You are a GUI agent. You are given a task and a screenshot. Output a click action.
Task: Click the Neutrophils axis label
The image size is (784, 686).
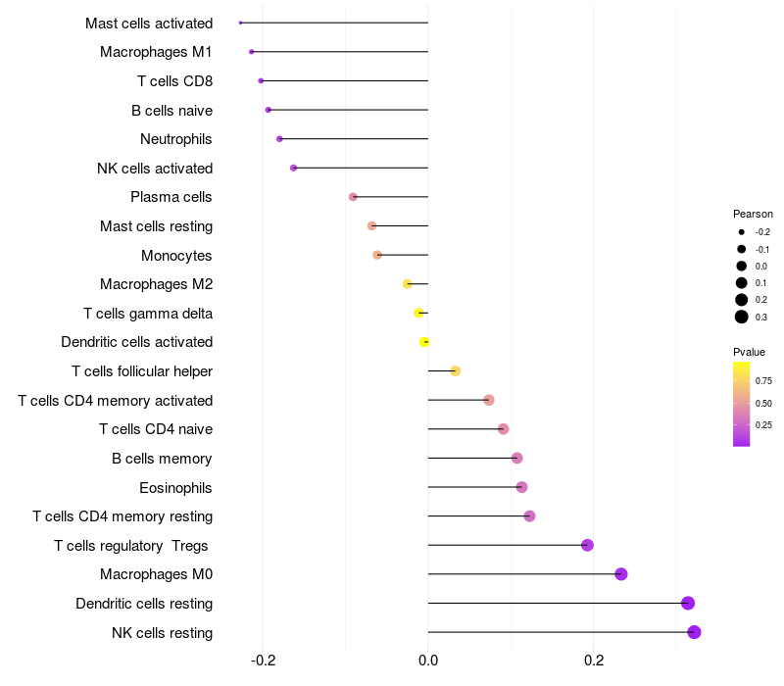[x=176, y=139]
